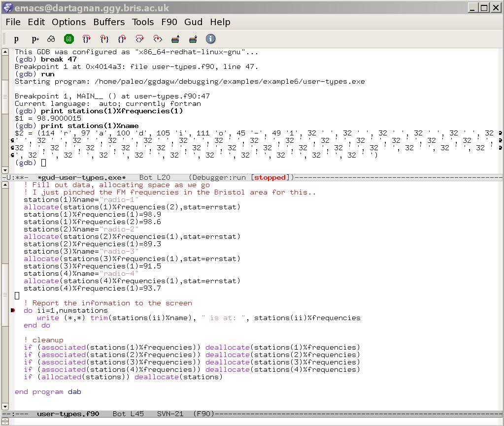Screen dimensions: 504x426
Task: Toggle the breakpoint marker beside the do loop
Action: (x=12, y=310)
